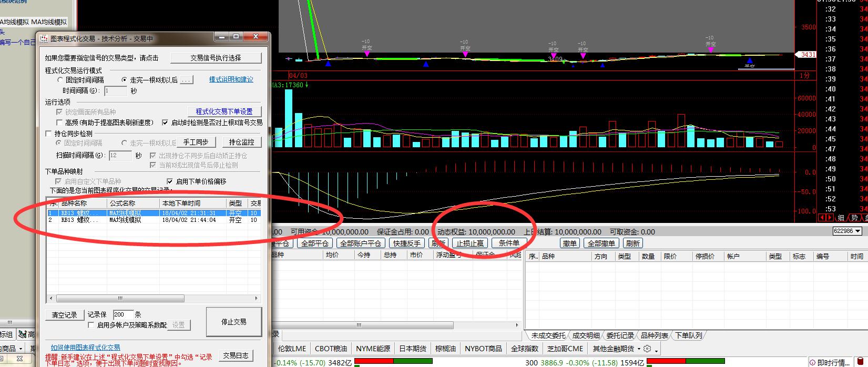The height and width of the screenshot is (367, 868).
Task: Switch to the 成交明细 tab
Action: [585, 335]
